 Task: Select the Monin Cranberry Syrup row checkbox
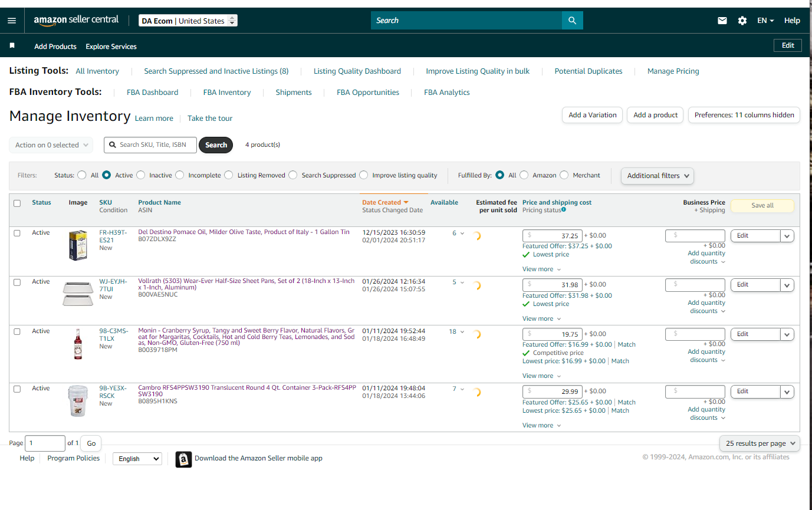pyautogui.click(x=17, y=331)
